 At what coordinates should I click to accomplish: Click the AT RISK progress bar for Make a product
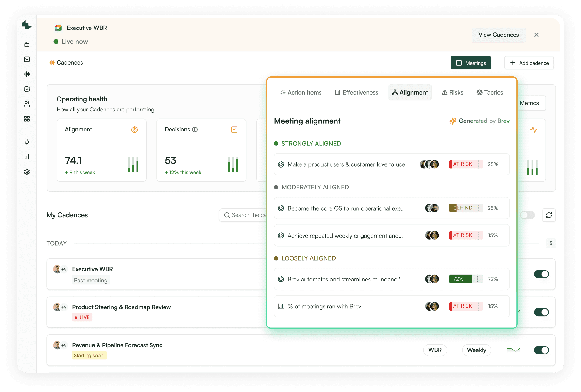(x=466, y=164)
